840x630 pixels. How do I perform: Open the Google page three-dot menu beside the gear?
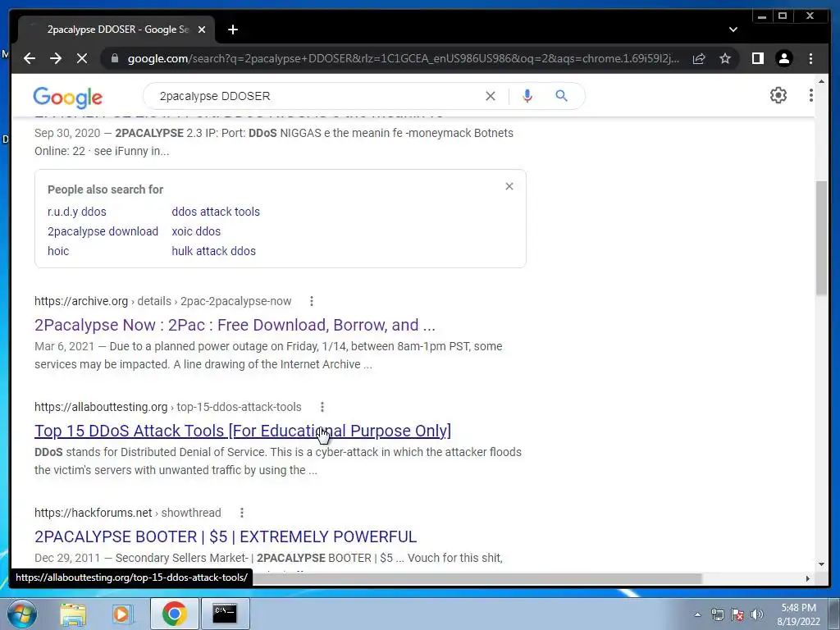pos(810,95)
